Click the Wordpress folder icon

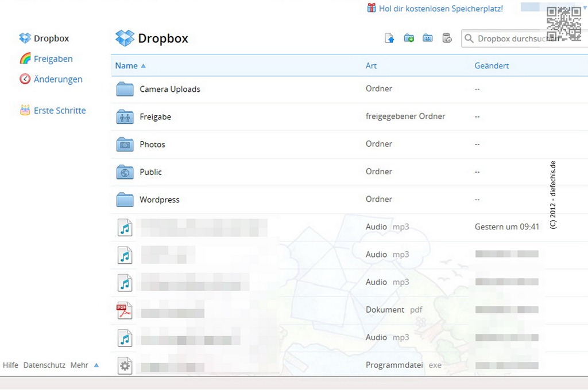pos(125,200)
